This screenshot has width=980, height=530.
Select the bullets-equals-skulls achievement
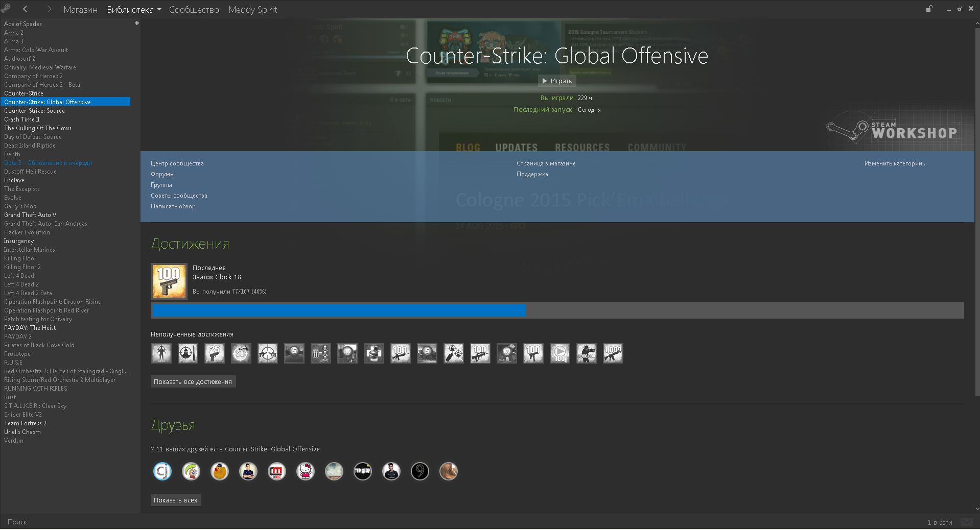tap(321, 353)
